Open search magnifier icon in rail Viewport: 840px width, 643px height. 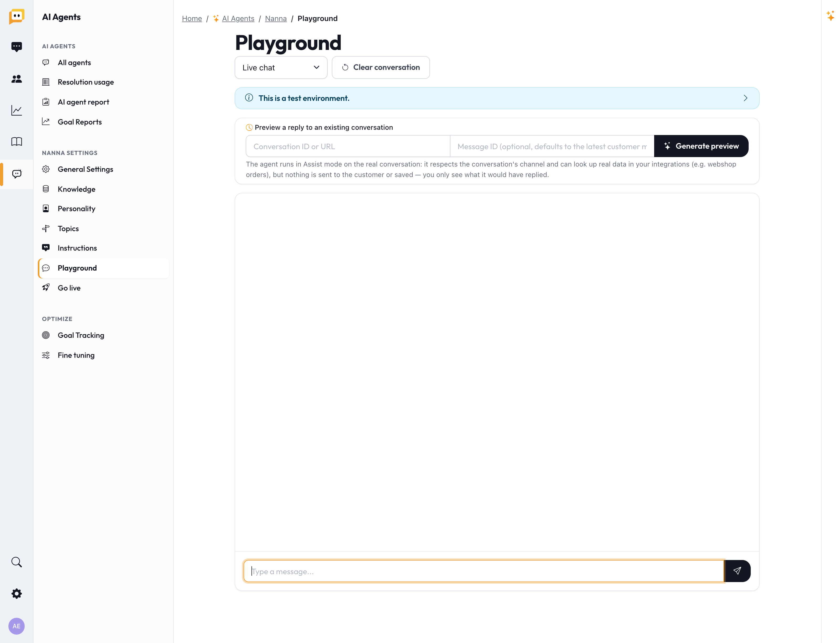17,562
